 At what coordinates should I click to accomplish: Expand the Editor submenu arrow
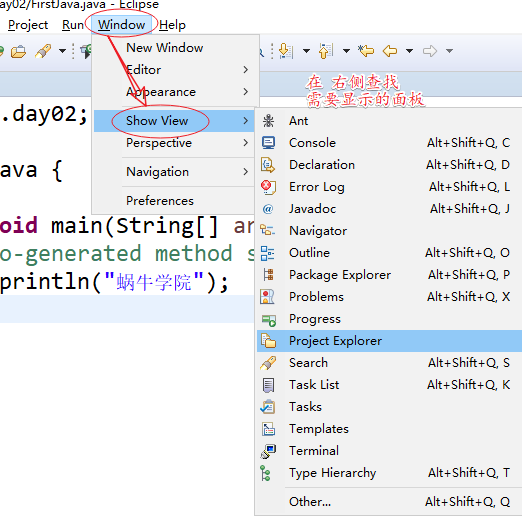coord(246,70)
